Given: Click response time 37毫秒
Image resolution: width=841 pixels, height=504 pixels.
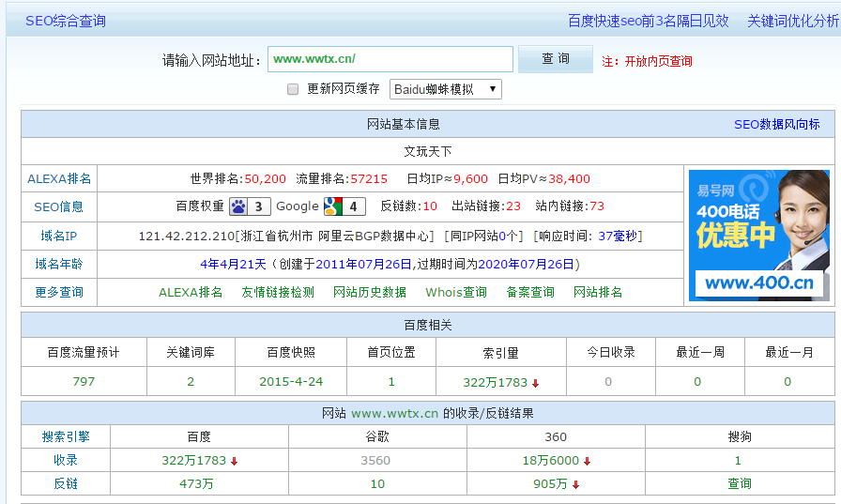Looking at the screenshot, I should (x=618, y=236).
